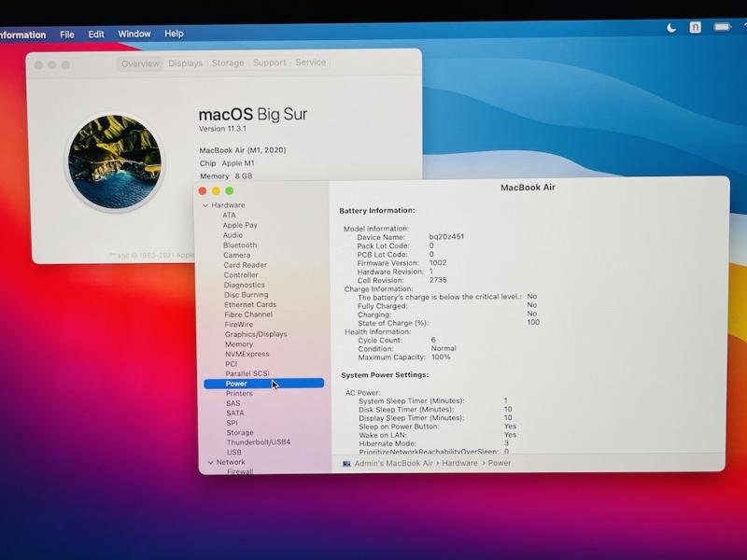Open Diagnostics in the sidebar
The image size is (747, 560).
pyautogui.click(x=245, y=286)
